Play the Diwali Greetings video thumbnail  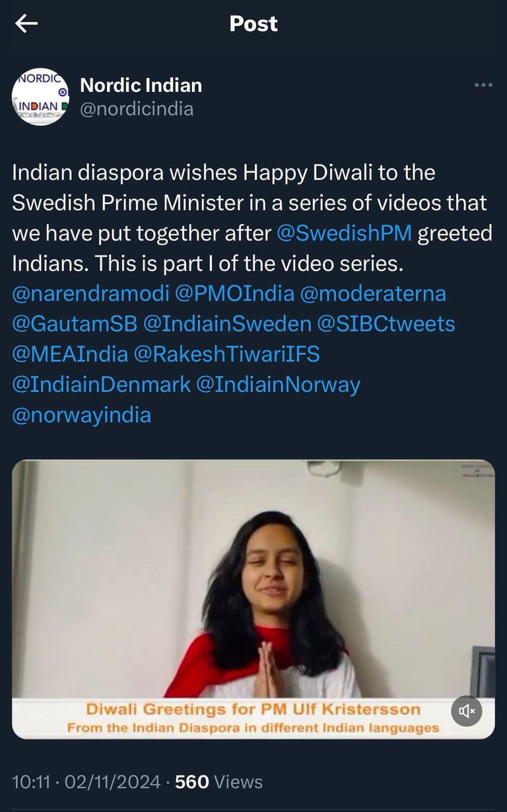tap(253, 599)
